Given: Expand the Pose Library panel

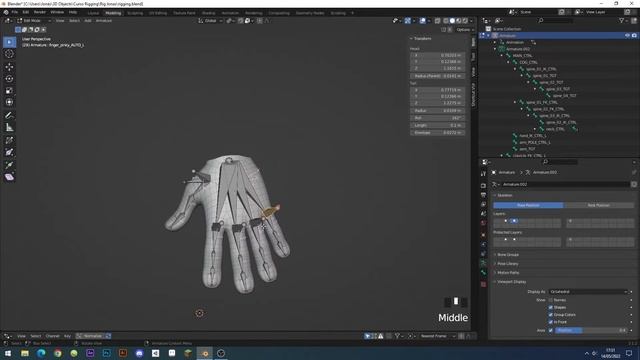Looking at the screenshot, I should [508, 264].
